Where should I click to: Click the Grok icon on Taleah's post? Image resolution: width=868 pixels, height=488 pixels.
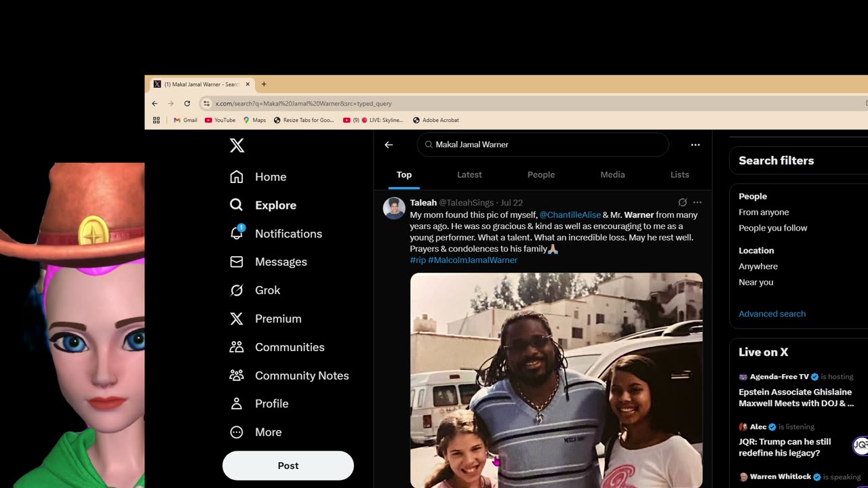[x=683, y=203]
